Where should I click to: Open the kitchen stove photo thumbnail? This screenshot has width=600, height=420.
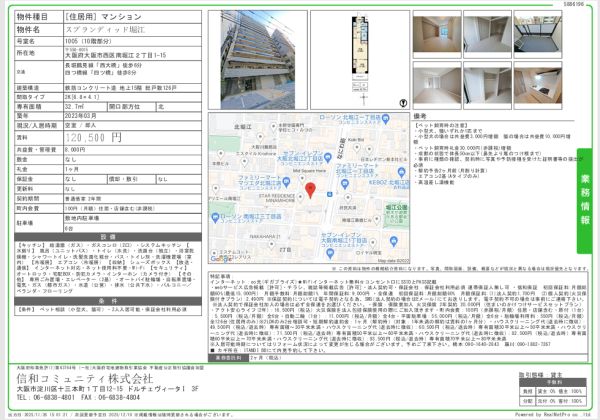(x=538, y=86)
